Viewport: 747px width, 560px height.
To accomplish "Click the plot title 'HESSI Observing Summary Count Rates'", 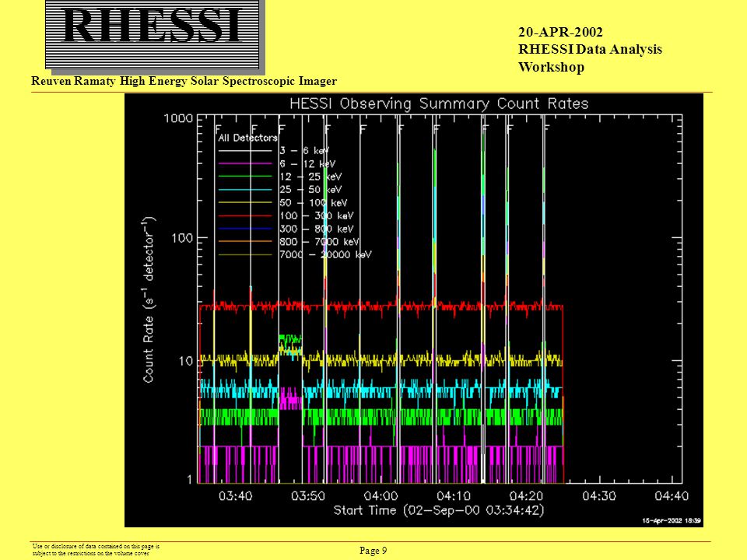I will tap(439, 103).
